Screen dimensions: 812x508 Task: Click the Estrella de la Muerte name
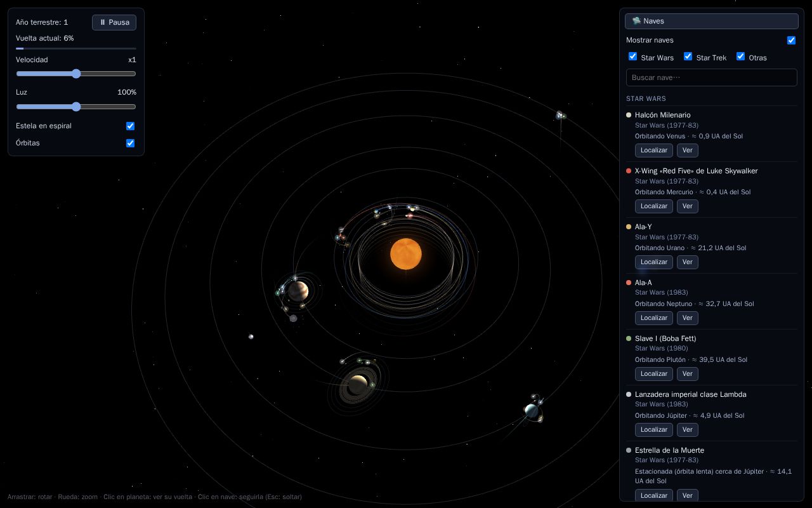pyautogui.click(x=669, y=450)
